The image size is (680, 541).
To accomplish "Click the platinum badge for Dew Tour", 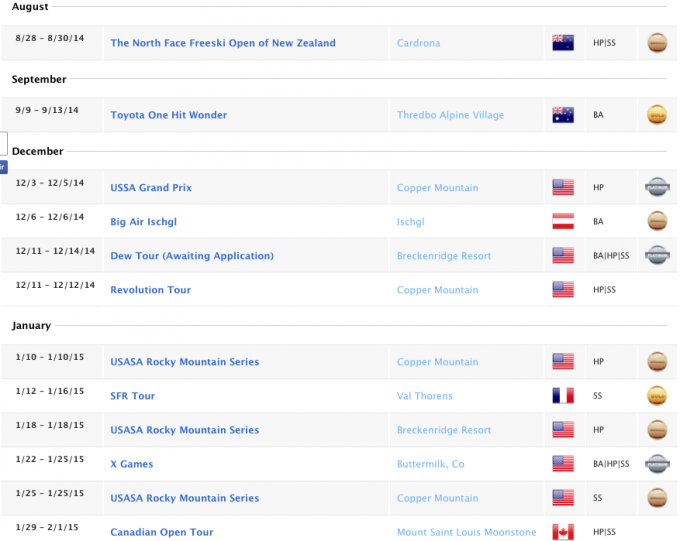I will [x=657, y=255].
